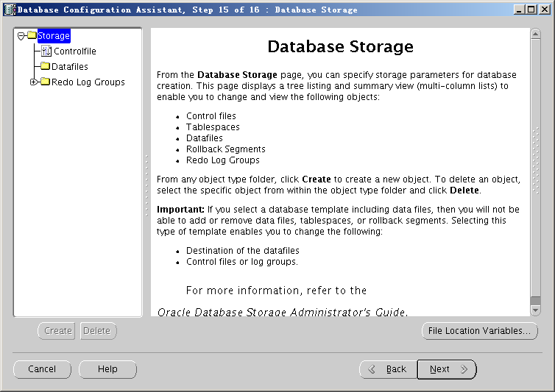This screenshot has height=392, width=555.
Task: Open the Help dialog
Action: 107,369
